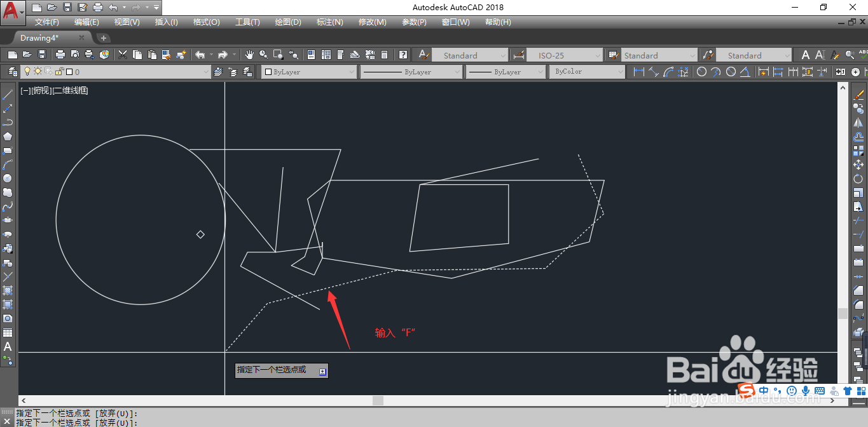Open the 文件(F) menu
Image resolution: width=868 pixels, height=427 pixels.
(x=47, y=22)
